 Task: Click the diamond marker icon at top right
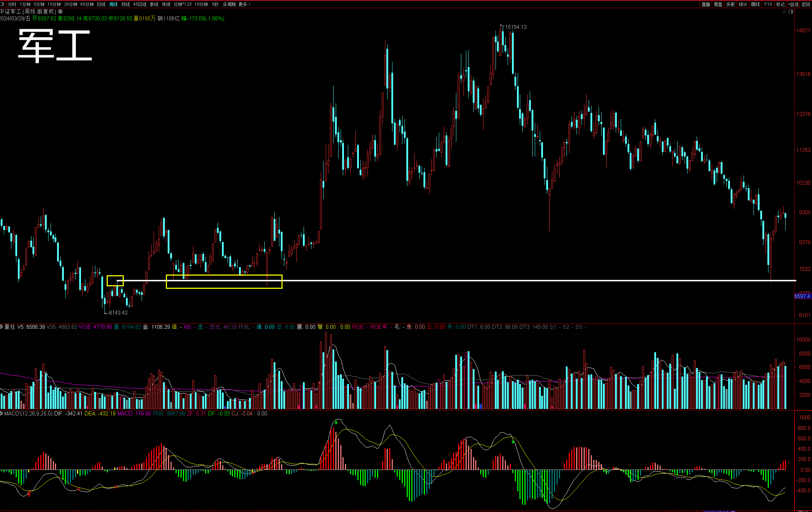pyautogui.click(x=784, y=11)
